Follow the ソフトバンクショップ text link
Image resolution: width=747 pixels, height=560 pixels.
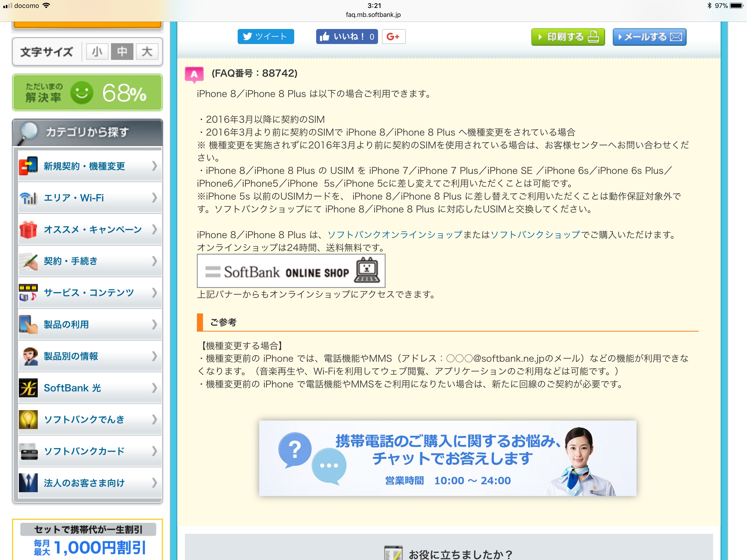tap(535, 235)
